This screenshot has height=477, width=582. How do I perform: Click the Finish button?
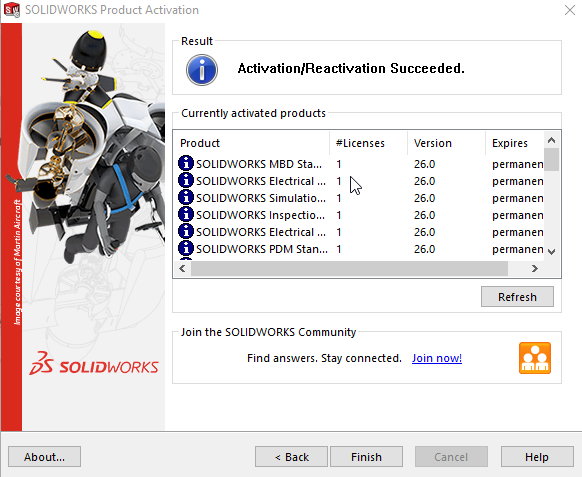[x=366, y=457]
